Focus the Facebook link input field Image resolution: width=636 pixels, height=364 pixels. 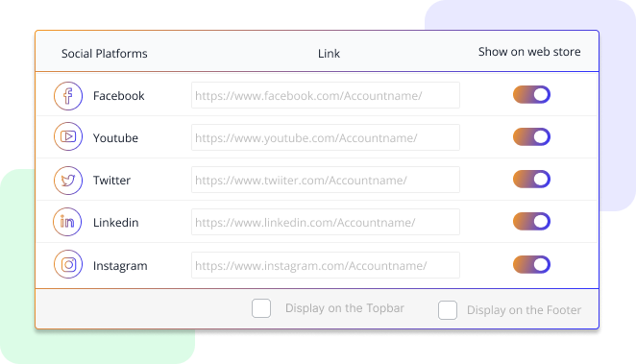pyautogui.click(x=326, y=95)
